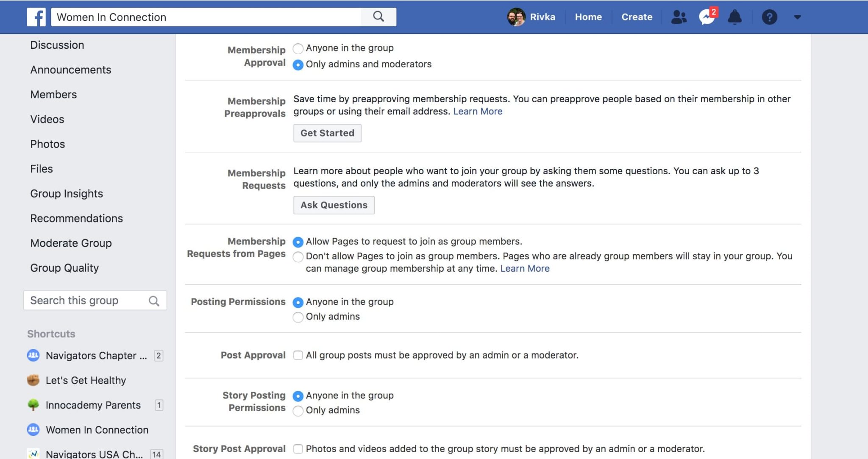Click the Ask Questions button
The width and height of the screenshot is (868, 459).
click(x=334, y=205)
